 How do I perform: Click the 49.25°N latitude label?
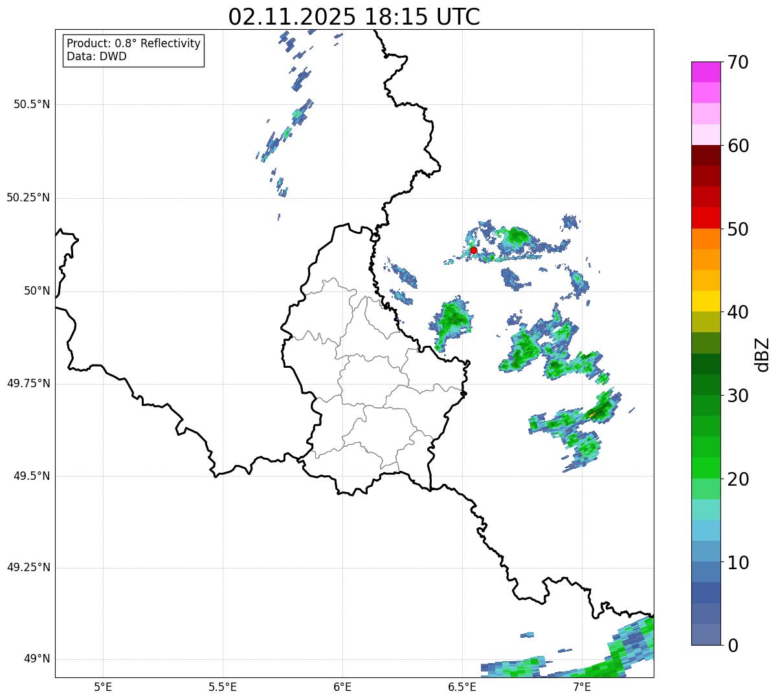(28, 567)
